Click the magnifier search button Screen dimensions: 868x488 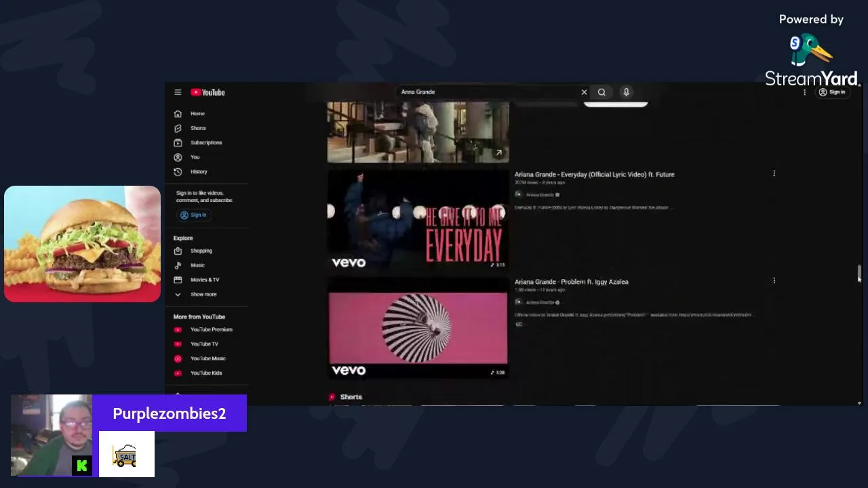[x=601, y=92]
